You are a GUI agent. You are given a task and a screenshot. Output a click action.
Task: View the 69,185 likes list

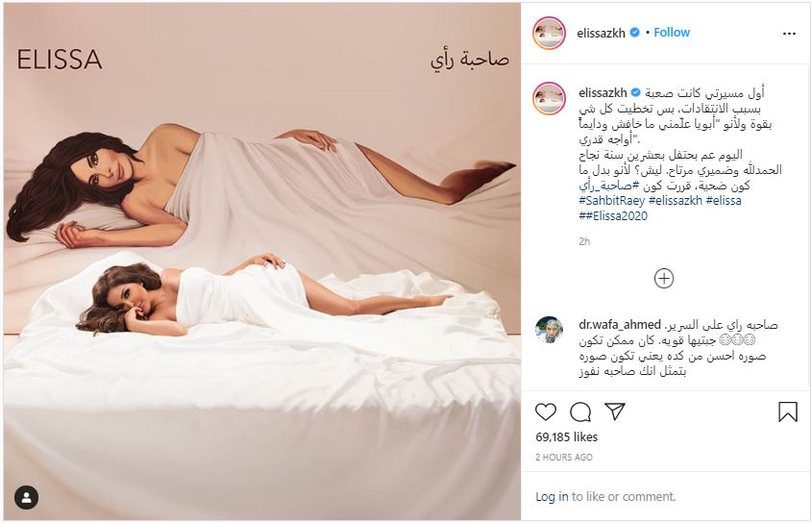(567, 437)
